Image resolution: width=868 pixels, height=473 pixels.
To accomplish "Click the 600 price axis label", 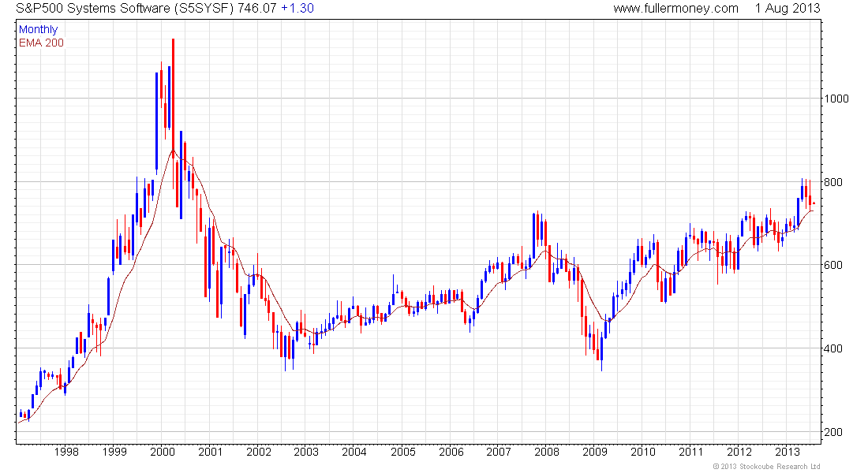I will [834, 265].
